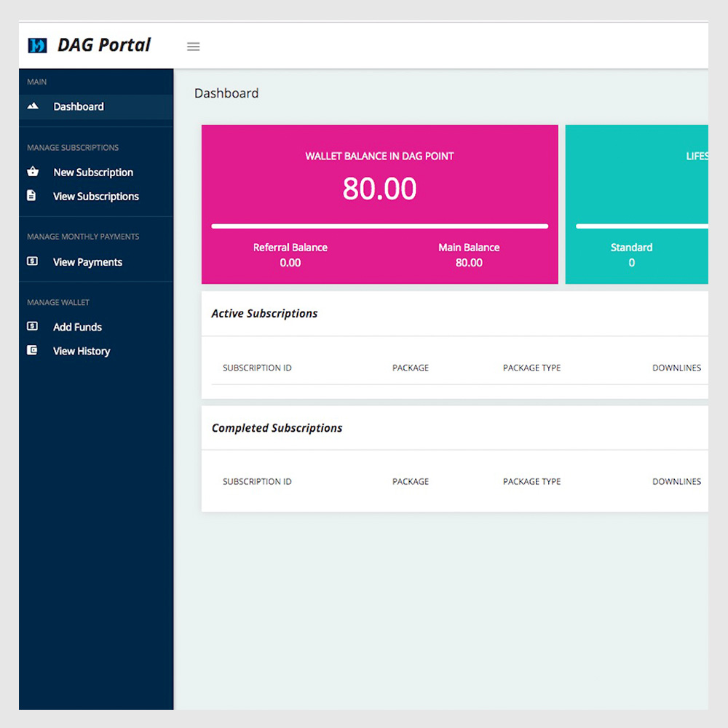Click the wallet balance 80.00 amount

click(379, 189)
